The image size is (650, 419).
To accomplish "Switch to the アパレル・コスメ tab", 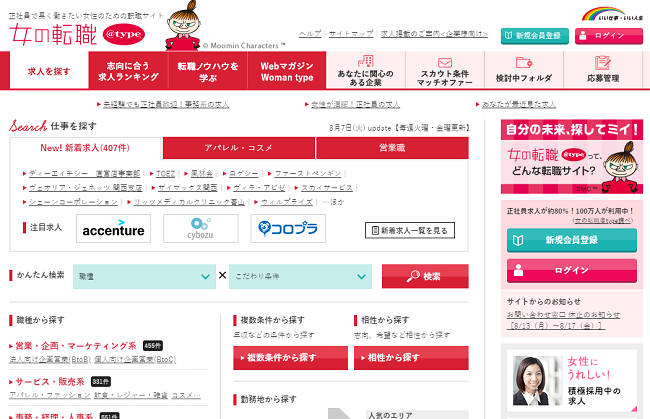I will click(238, 148).
